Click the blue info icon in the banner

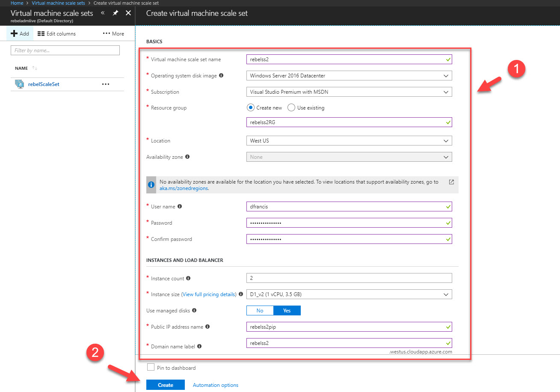151,185
